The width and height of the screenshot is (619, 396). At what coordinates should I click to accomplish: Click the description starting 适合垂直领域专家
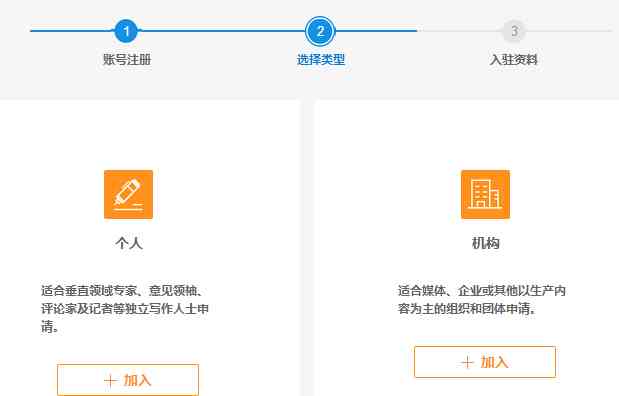point(125,309)
